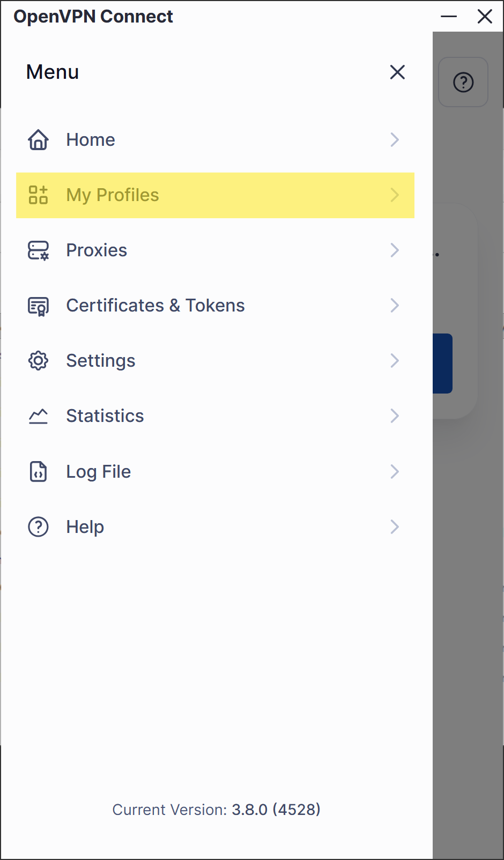
Task: Go to the Log File entry
Action: coord(99,472)
